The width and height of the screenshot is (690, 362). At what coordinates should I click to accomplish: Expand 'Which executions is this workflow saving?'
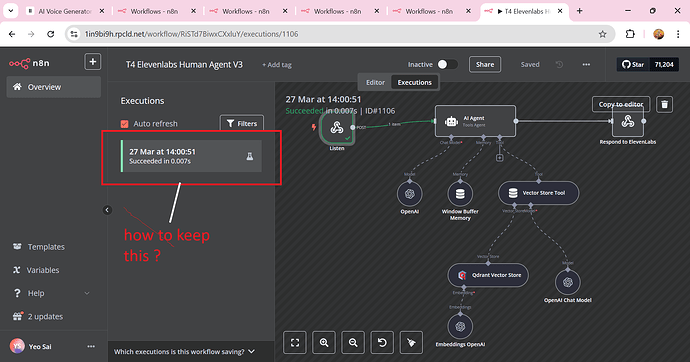184,351
